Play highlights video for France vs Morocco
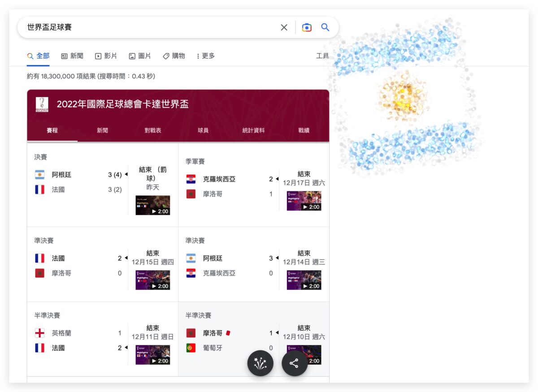The image size is (538, 392). coord(153,280)
